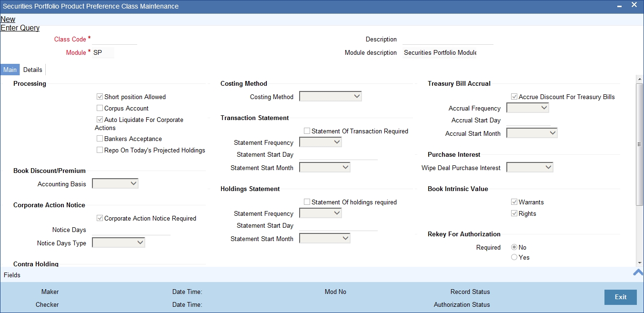Enable Repo On Today's Projected Holdings
Screen dimensions: 644x313
[100, 150]
